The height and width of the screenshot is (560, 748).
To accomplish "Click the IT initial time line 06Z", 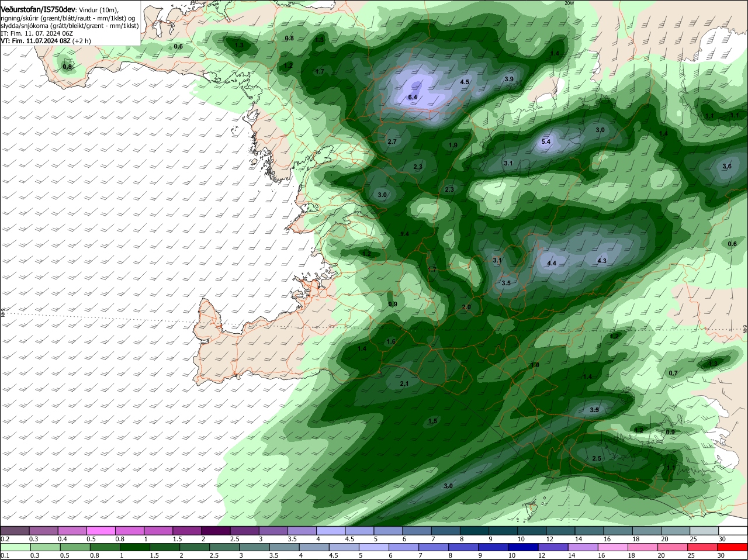I will 37,33.
